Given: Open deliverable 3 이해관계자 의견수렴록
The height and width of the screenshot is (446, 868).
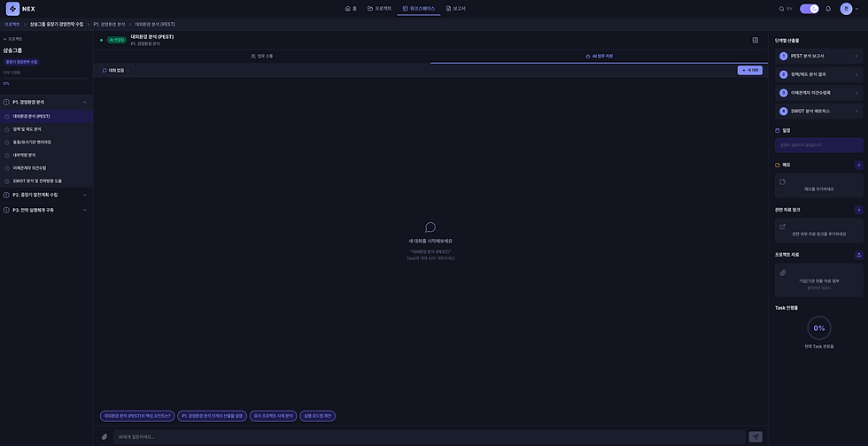Looking at the screenshot, I should (818, 93).
